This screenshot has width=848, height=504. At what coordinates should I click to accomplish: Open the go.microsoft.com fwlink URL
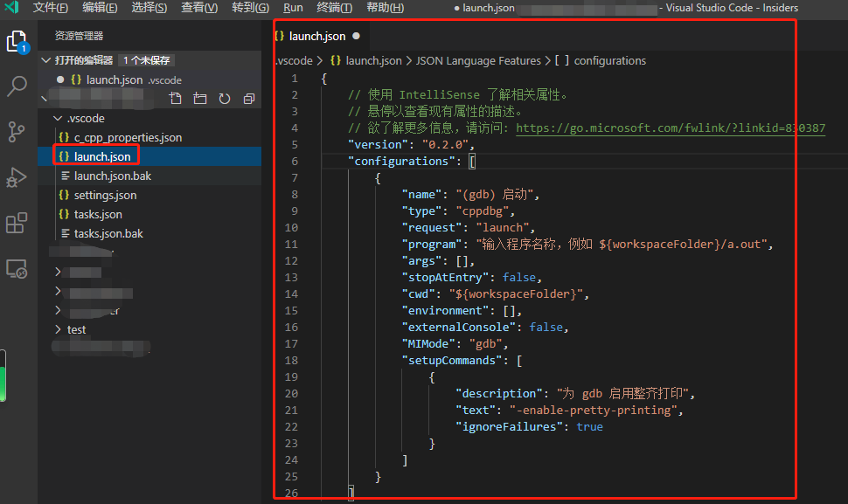[x=670, y=128]
